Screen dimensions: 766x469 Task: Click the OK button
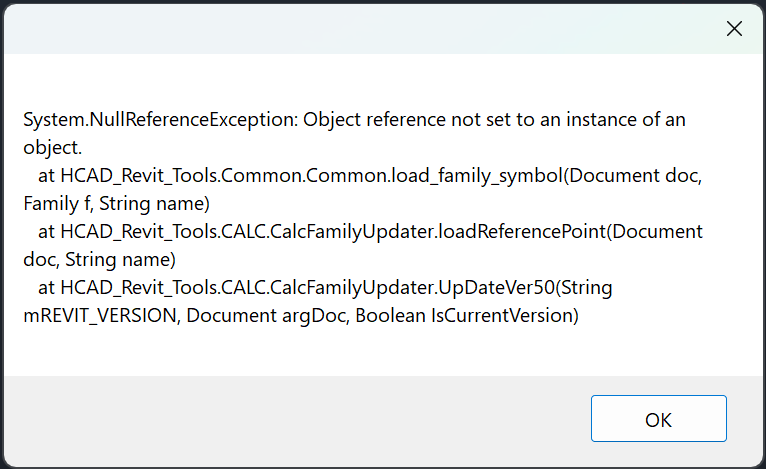tap(658, 419)
